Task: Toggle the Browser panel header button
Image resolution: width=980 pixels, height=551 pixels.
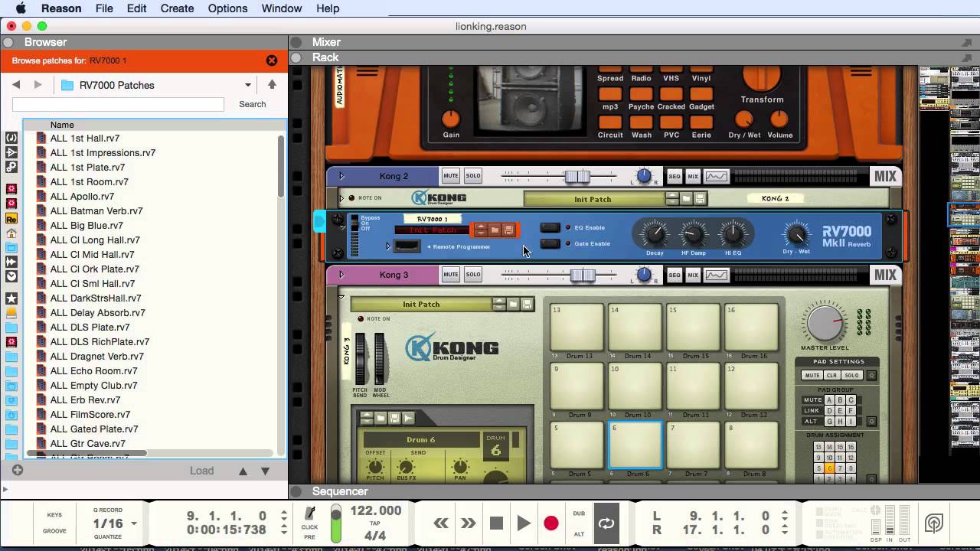Action: coord(8,42)
